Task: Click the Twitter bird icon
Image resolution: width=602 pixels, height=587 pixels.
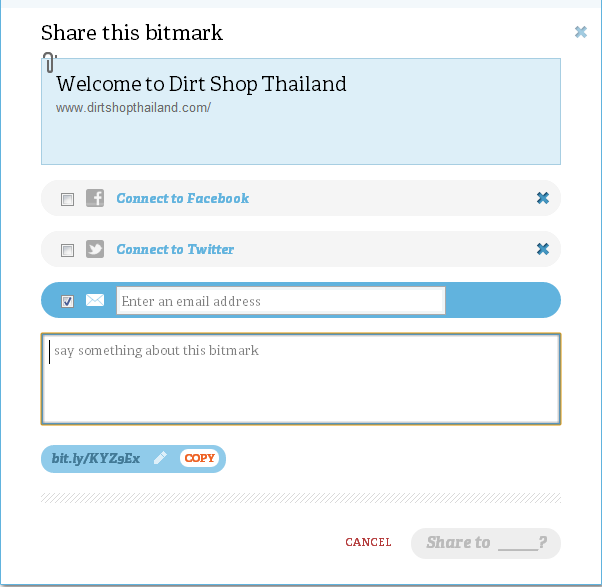Action: (x=95, y=249)
